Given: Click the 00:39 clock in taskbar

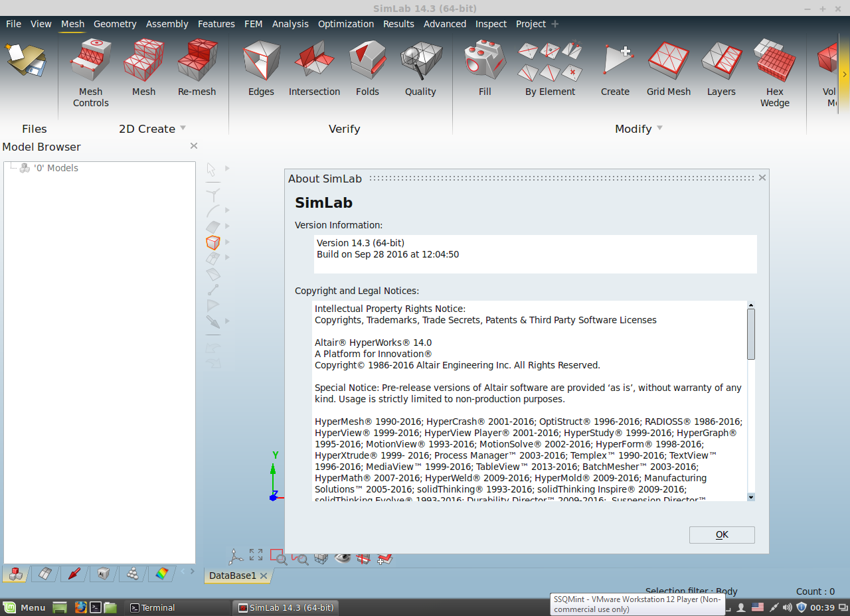Looking at the screenshot, I should [823, 607].
